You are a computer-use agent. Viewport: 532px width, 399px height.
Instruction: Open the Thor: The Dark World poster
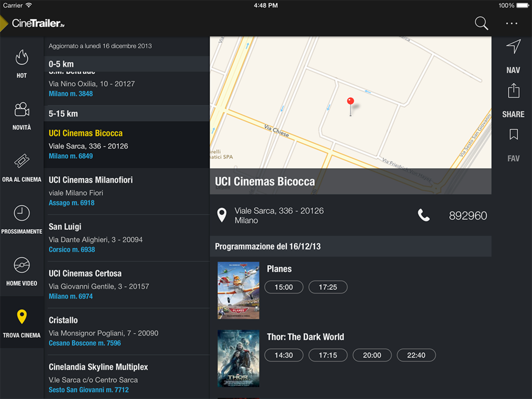point(238,358)
